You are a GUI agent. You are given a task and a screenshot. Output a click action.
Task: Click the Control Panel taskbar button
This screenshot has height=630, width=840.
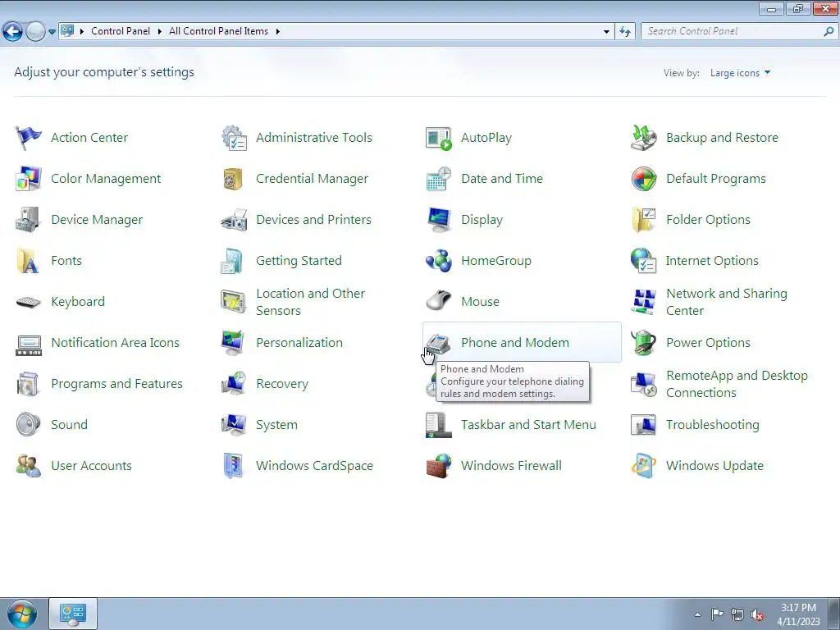73,614
